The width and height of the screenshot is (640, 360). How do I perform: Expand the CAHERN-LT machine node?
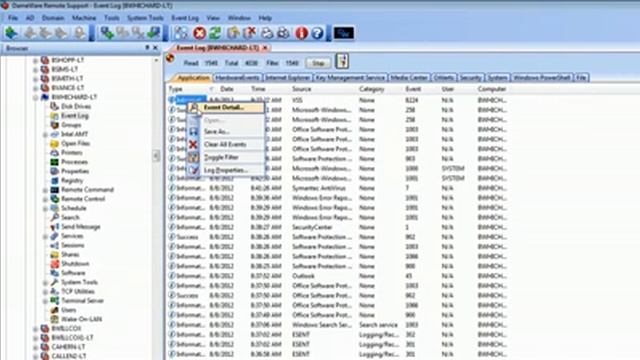[36, 347]
